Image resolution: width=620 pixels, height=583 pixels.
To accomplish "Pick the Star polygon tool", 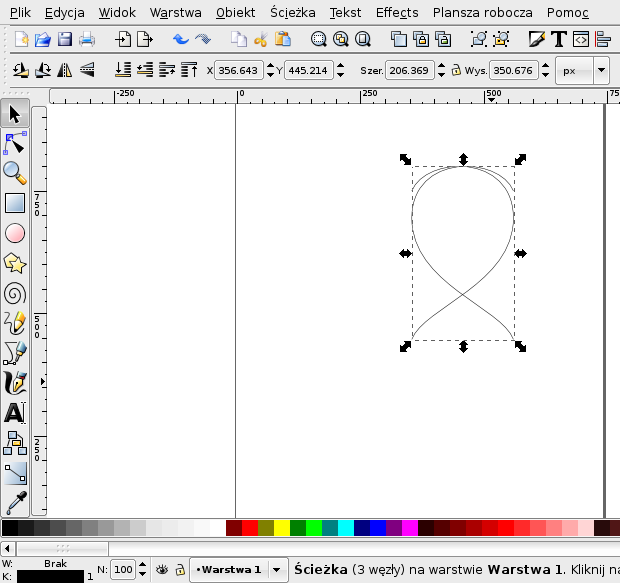I will click(14, 263).
